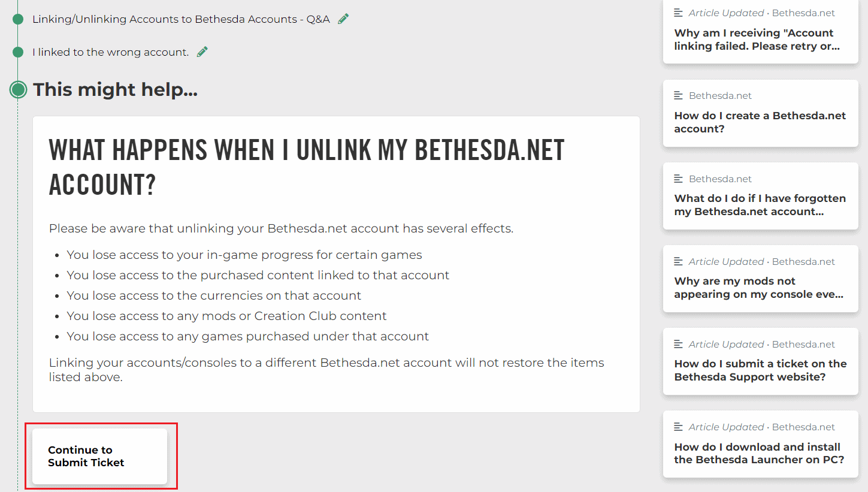Image resolution: width=868 pixels, height=492 pixels.
Task: Edit the "I linked to the wrong account" answer
Action: pyautogui.click(x=201, y=52)
